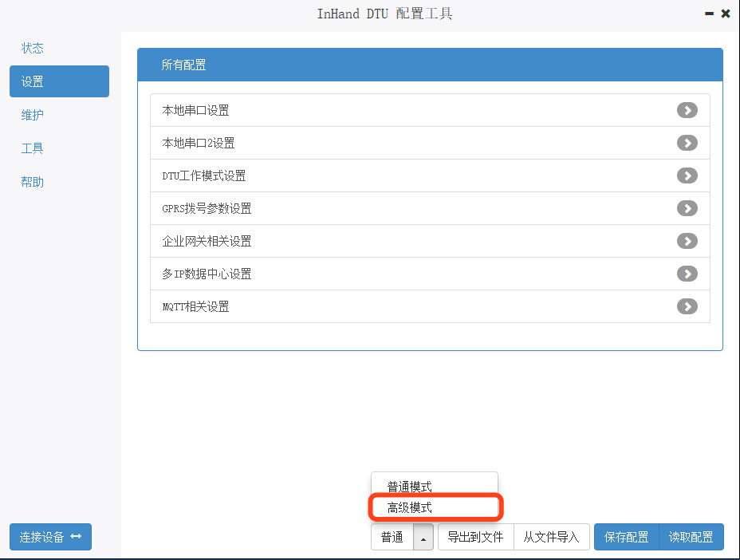Minimize the DTU configuration tool window
Image resolution: width=740 pixels, height=560 pixels.
(709, 14)
